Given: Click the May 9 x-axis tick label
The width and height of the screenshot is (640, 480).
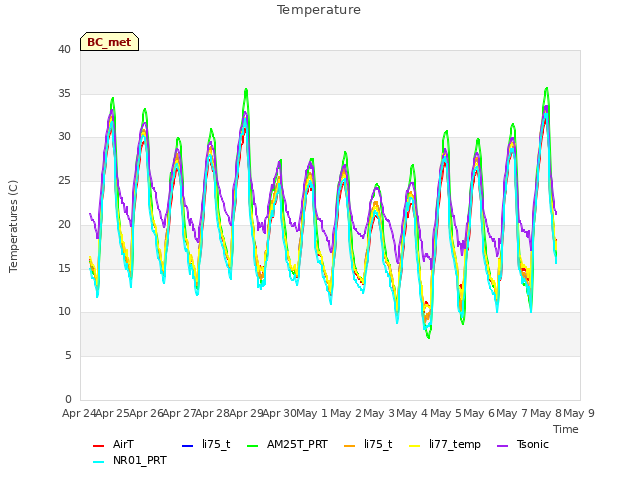Looking at the screenshot, I should (x=579, y=413).
